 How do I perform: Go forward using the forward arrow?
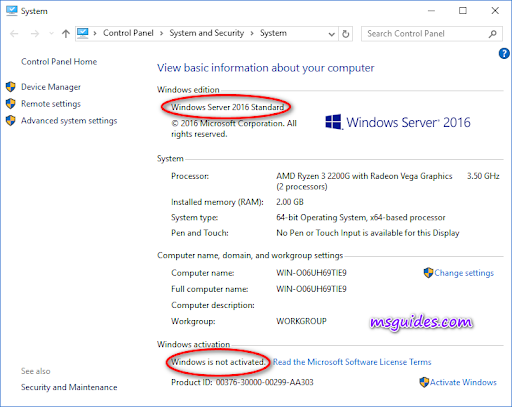pyautogui.click(x=35, y=33)
